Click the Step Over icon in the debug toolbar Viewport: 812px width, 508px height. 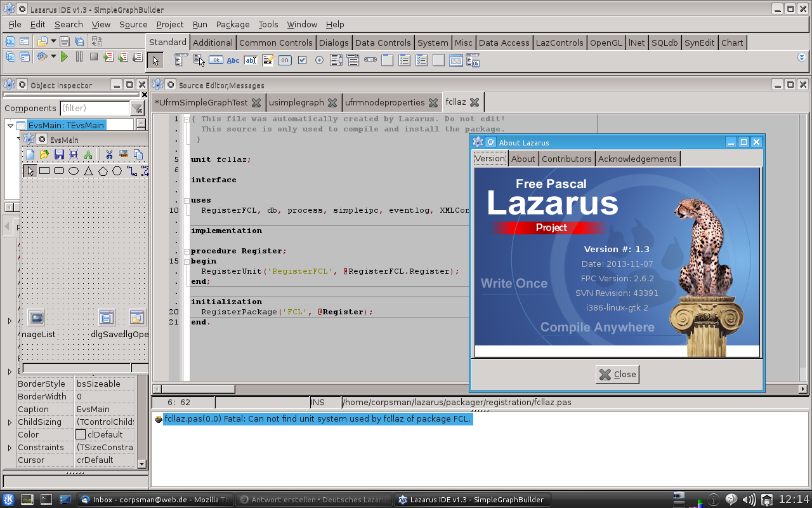pyautogui.click(x=122, y=57)
